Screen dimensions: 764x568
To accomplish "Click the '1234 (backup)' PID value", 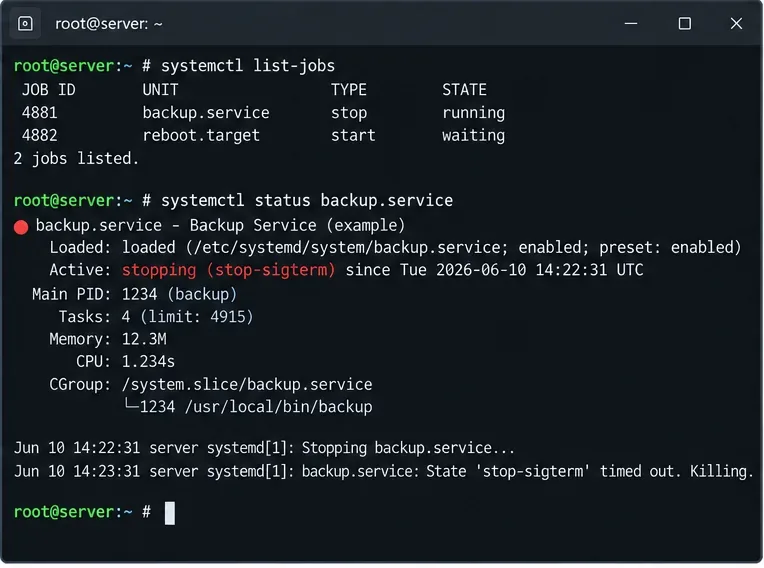I will coord(179,294).
